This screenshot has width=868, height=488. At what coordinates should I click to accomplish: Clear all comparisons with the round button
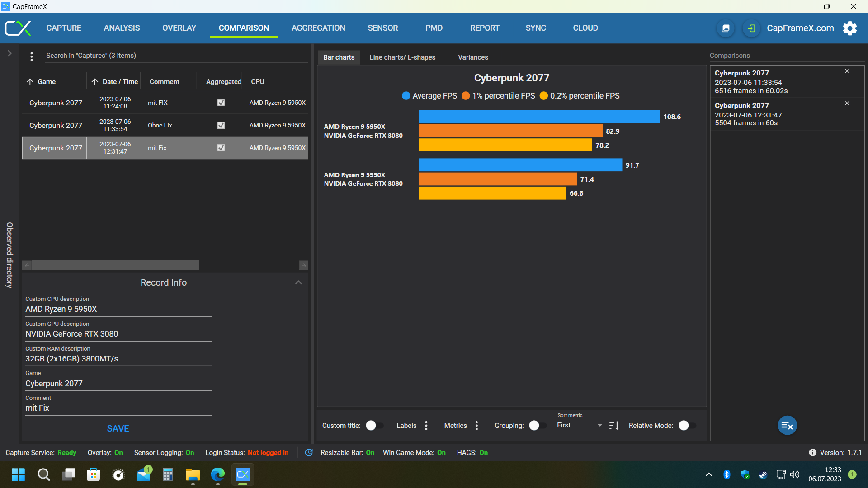(x=787, y=425)
